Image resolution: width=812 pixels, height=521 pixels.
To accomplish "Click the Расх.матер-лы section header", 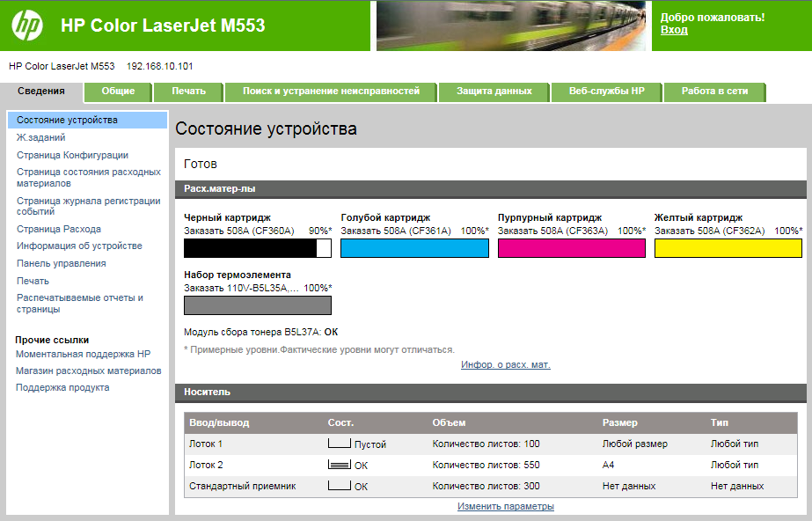I will pyautogui.click(x=490, y=189).
